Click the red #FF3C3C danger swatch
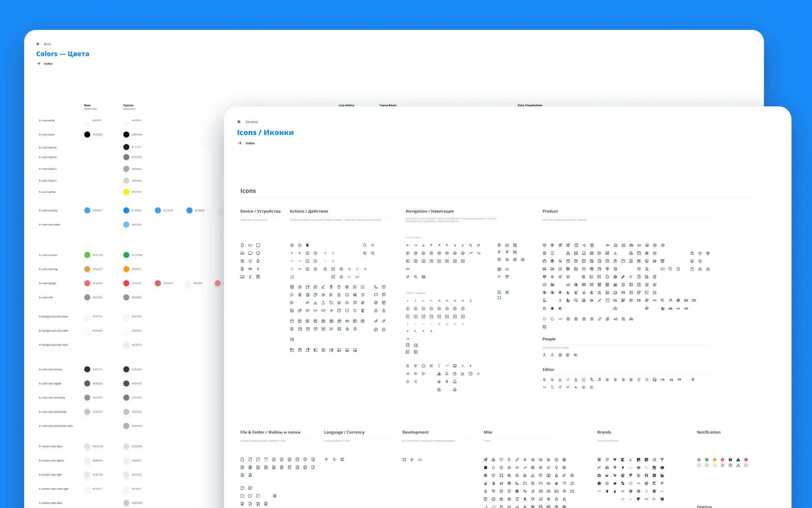This screenshot has width=812, height=508. click(126, 283)
